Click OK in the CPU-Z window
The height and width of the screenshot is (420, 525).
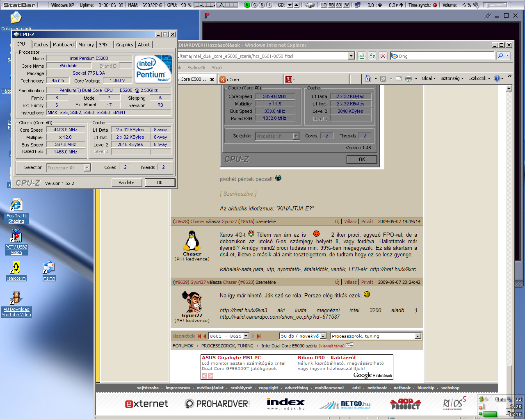[160, 183]
